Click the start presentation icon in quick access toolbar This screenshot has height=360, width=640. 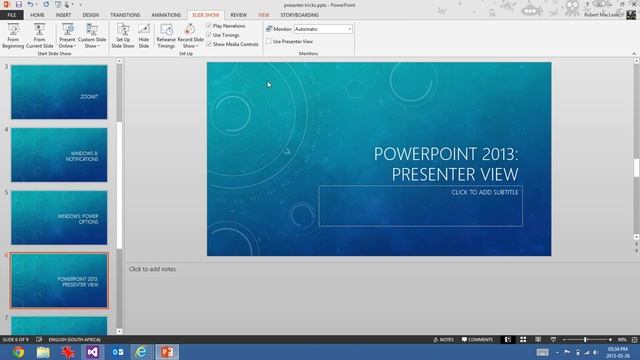pos(58,4)
